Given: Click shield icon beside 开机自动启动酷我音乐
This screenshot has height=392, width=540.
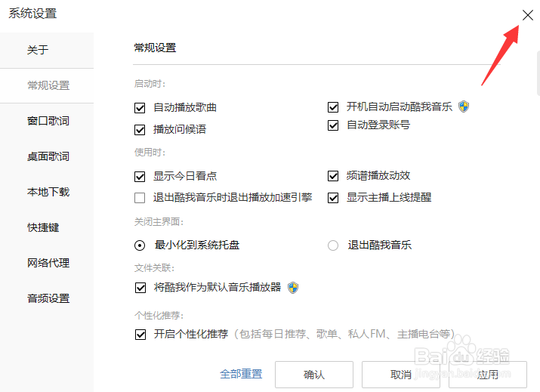Looking at the screenshot, I should click(x=464, y=106).
